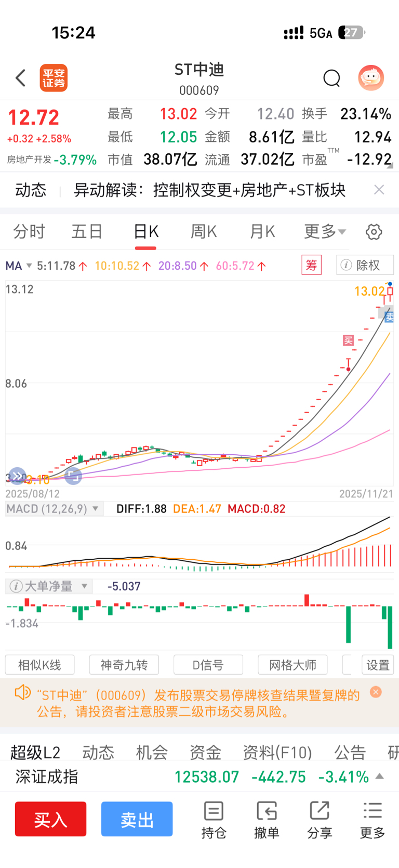Viewport: 399px width, 868px height.
Task: Open indicator 设置 button
Action: 378,665
